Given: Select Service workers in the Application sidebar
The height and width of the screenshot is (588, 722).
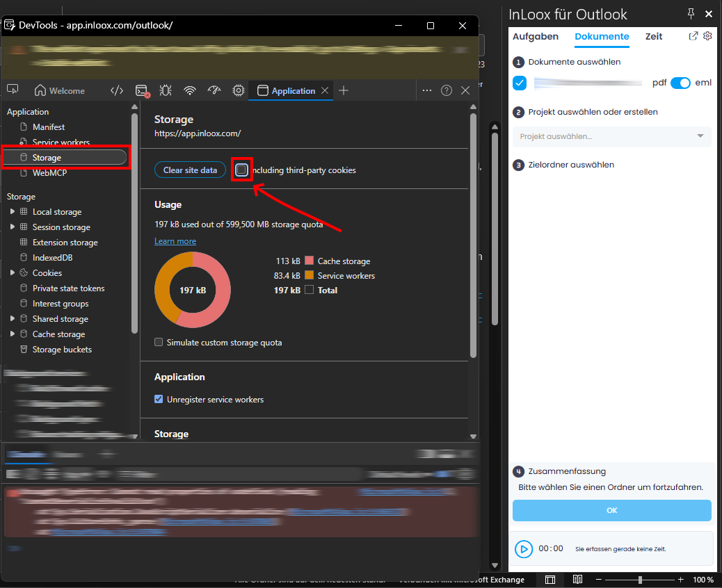Looking at the screenshot, I should [x=61, y=142].
